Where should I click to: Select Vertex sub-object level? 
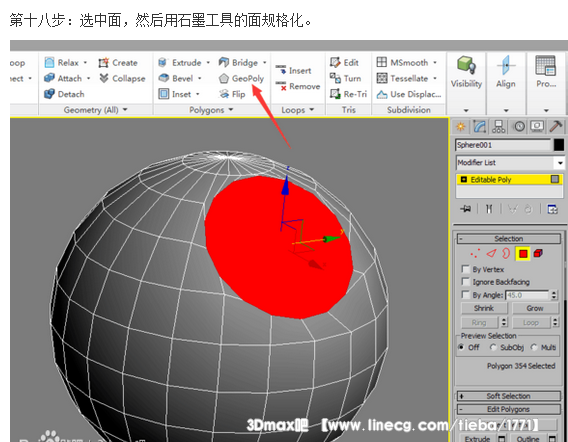475,253
